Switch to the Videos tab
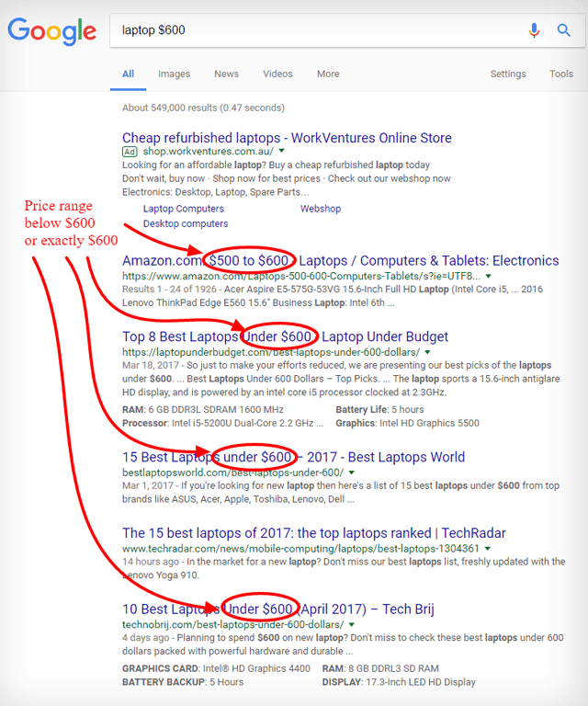 point(277,74)
